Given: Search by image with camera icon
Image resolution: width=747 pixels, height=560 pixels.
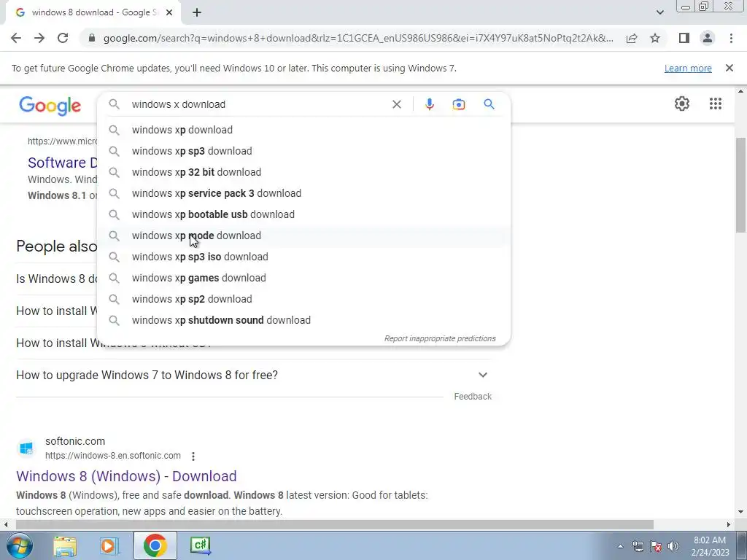Looking at the screenshot, I should (x=458, y=104).
